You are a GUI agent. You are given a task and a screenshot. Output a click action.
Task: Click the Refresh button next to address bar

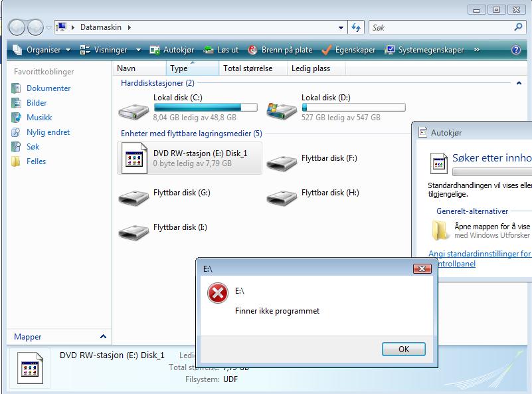[356, 27]
